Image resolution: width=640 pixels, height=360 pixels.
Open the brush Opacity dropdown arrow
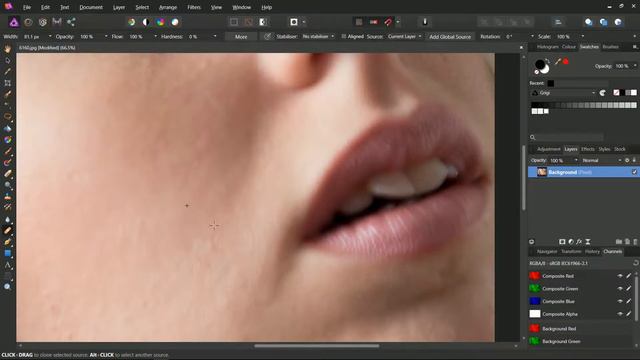point(106,36)
